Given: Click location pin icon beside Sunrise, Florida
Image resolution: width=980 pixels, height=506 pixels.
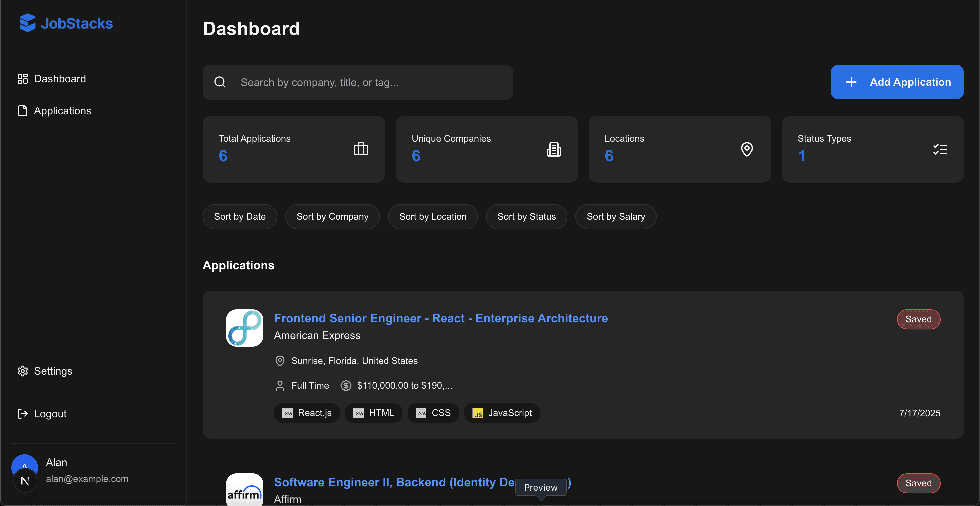Looking at the screenshot, I should point(280,361).
